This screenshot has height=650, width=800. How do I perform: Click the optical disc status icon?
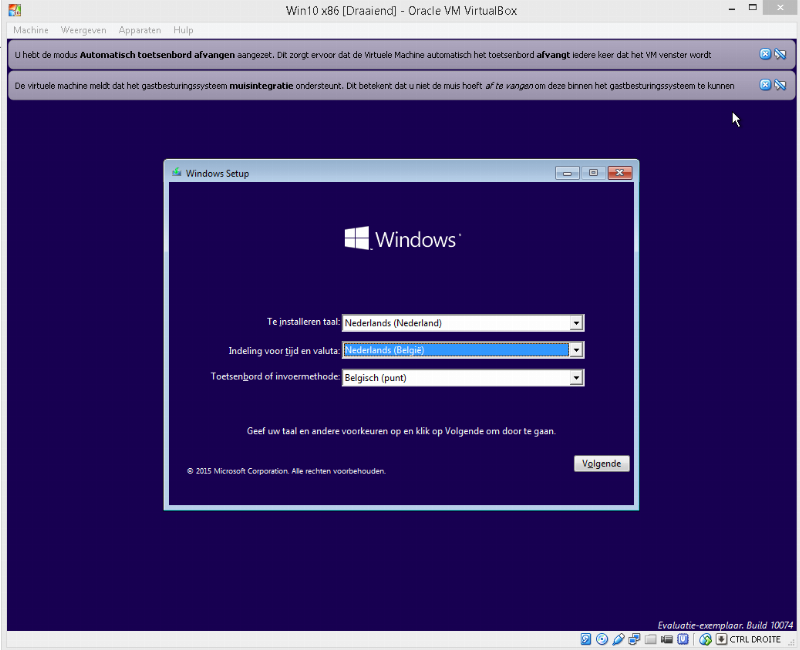pos(602,639)
